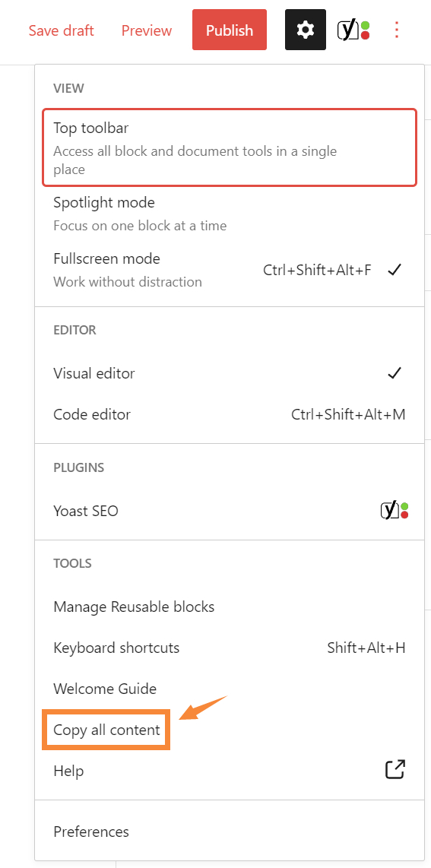Click Save draft
The width and height of the screenshot is (431, 868).
[x=62, y=30]
